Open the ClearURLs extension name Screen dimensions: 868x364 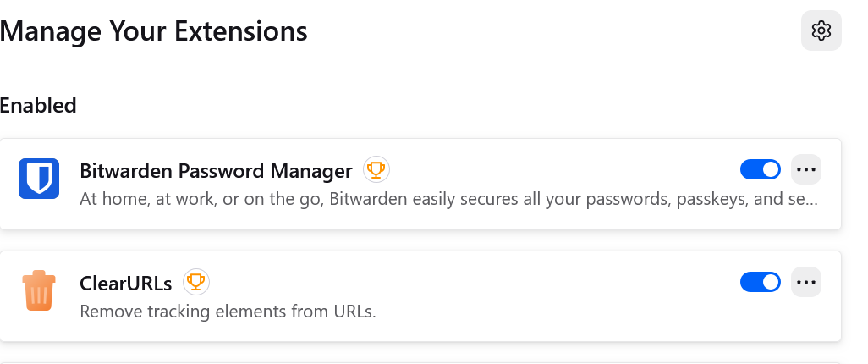pyautogui.click(x=126, y=282)
